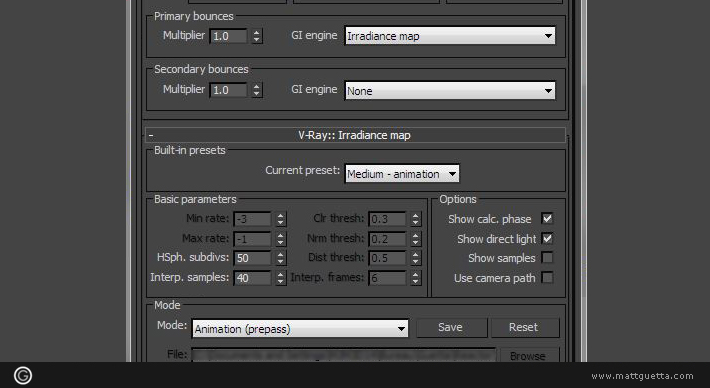Click the Clr thresh value field

point(387,219)
